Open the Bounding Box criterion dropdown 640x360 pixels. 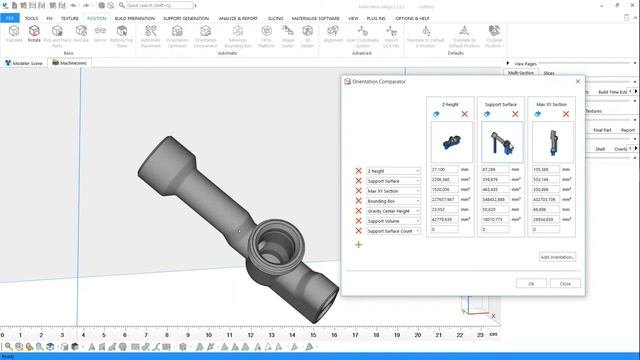(x=393, y=201)
